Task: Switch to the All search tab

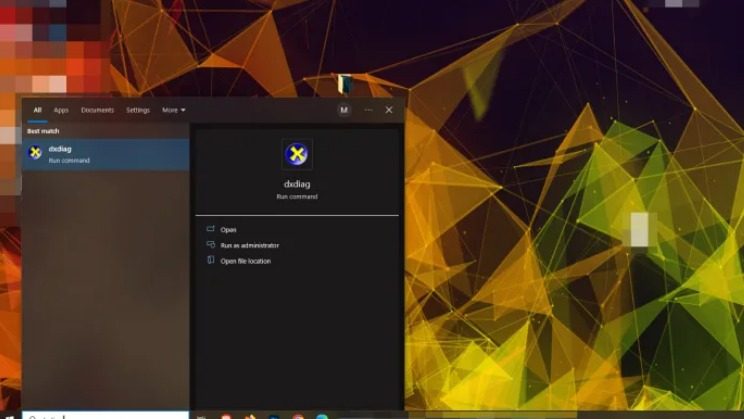Action: 38,110
